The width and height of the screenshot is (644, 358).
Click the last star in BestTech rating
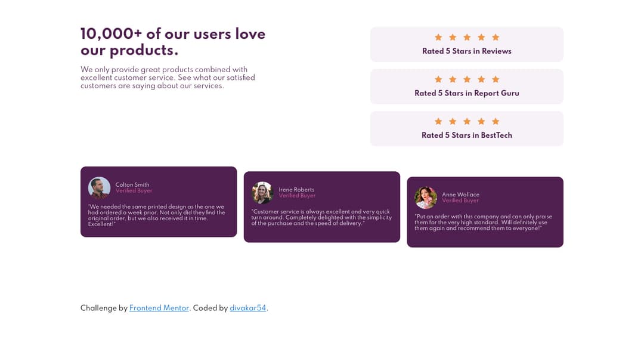click(496, 121)
